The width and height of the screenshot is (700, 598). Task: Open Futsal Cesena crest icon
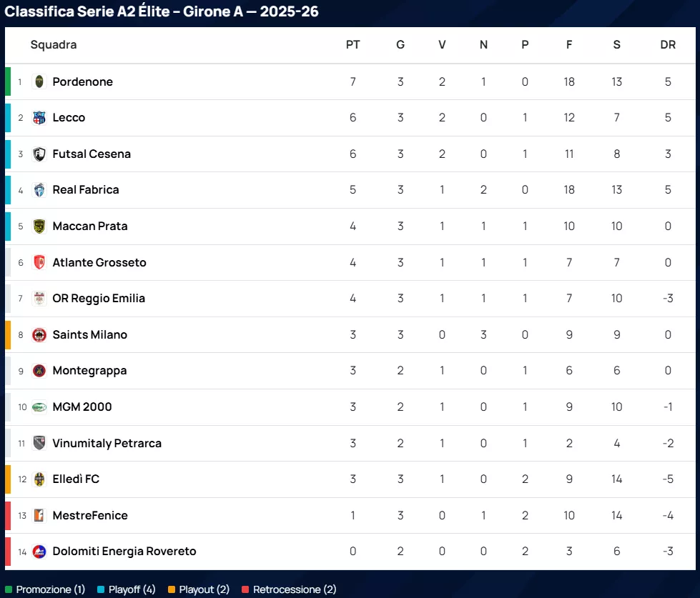coord(39,154)
